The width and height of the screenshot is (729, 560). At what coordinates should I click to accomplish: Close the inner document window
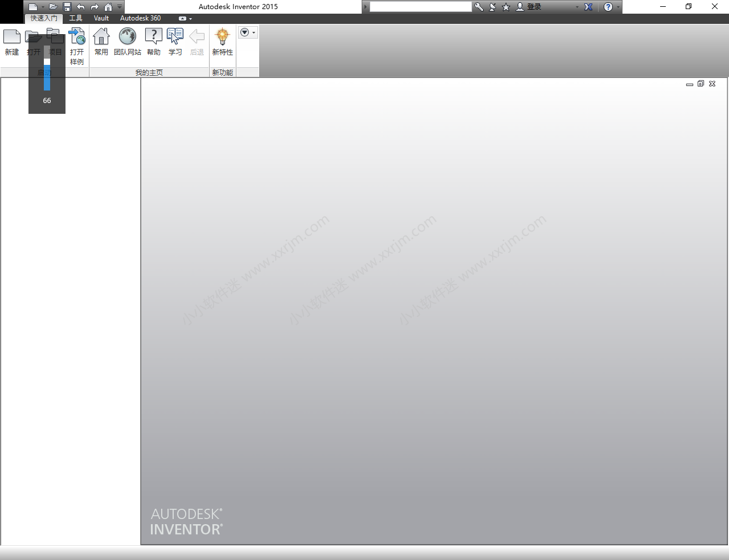click(712, 84)
